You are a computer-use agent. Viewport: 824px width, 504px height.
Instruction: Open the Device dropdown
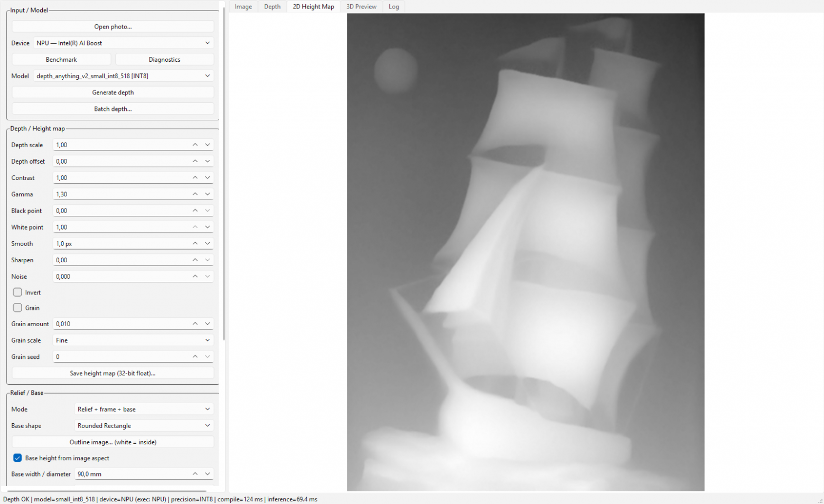click(124, 43)
